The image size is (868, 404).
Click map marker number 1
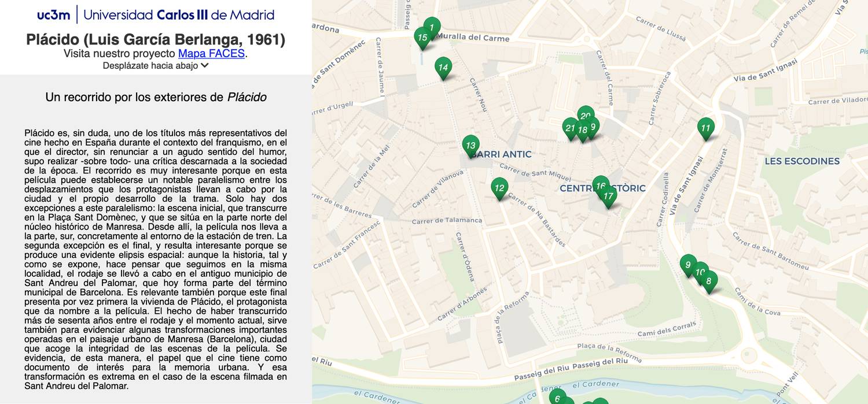pos(432,27)
